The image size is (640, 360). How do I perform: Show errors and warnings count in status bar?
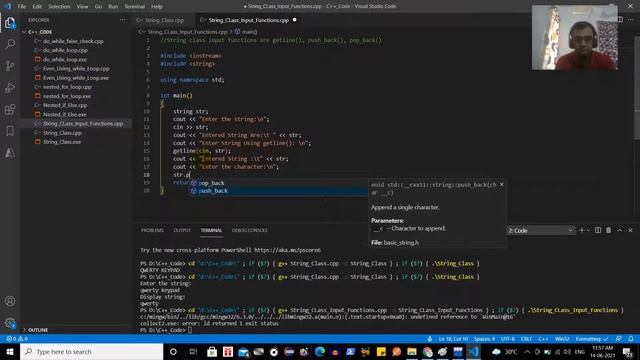pos(17,339)
